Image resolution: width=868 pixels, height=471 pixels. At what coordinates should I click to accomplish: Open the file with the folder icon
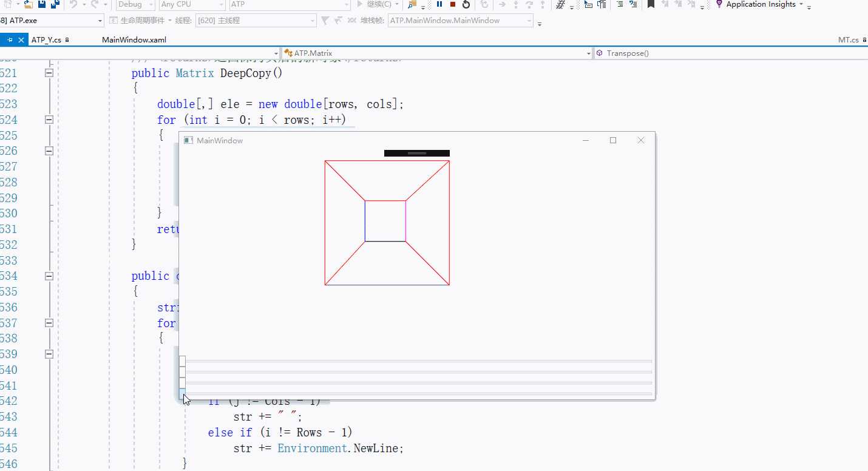click(28, 4)
